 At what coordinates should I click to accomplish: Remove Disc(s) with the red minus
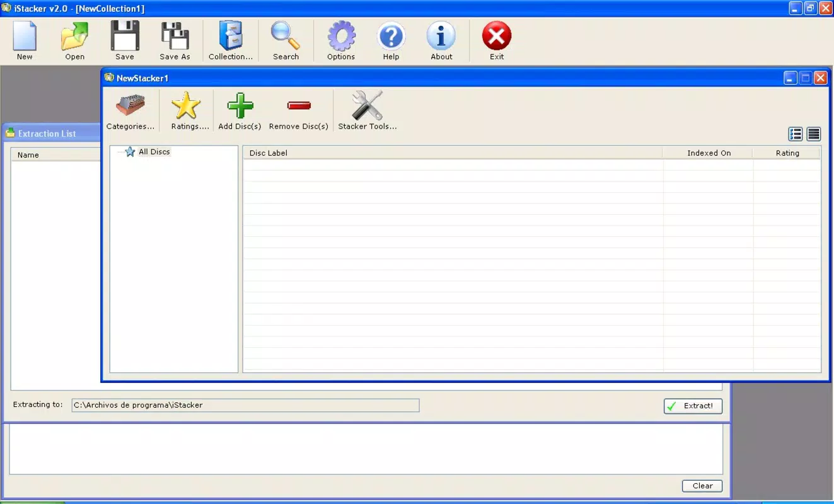pyautogui.click(x=299, y=111)
